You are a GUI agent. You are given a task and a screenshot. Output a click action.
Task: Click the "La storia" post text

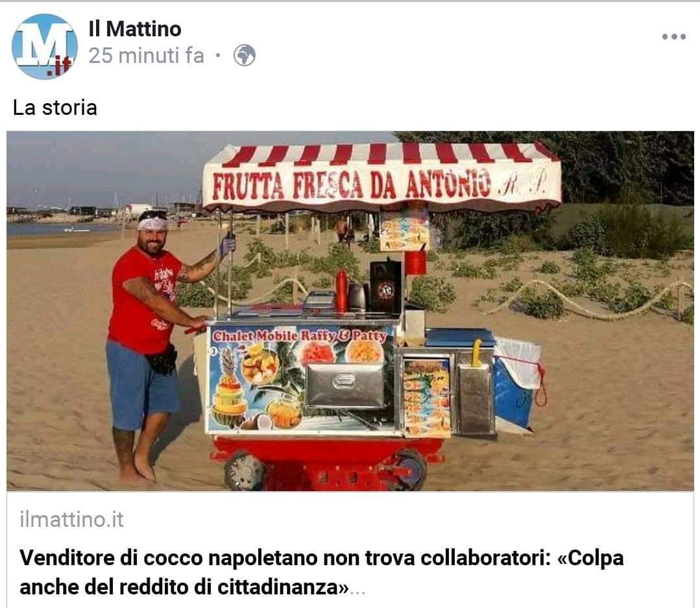(55, 108)
